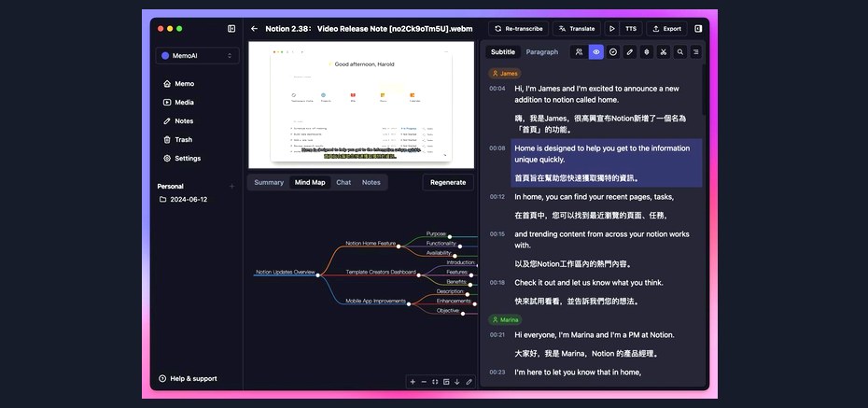Expand the Availability node
The image size is (868, 408).
click(x=455, y=256)
